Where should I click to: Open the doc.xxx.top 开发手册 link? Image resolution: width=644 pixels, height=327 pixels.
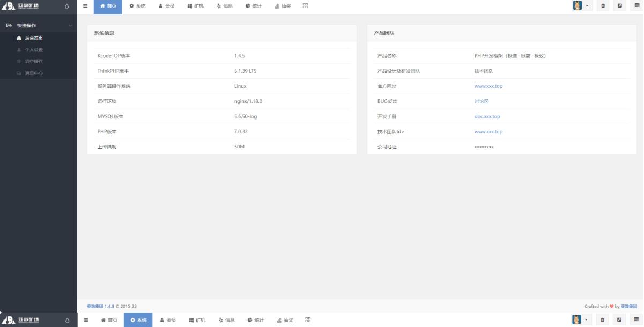point(487,116)
